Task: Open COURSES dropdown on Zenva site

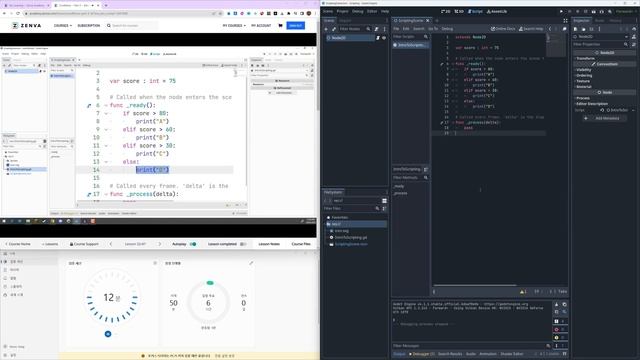Action: click(x=63, y=26)
